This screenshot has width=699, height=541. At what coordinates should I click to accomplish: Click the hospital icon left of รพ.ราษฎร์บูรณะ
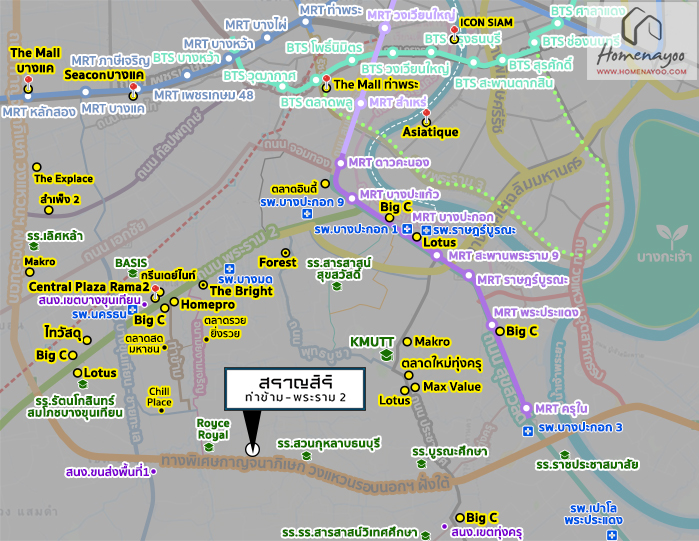coord(426,230)
